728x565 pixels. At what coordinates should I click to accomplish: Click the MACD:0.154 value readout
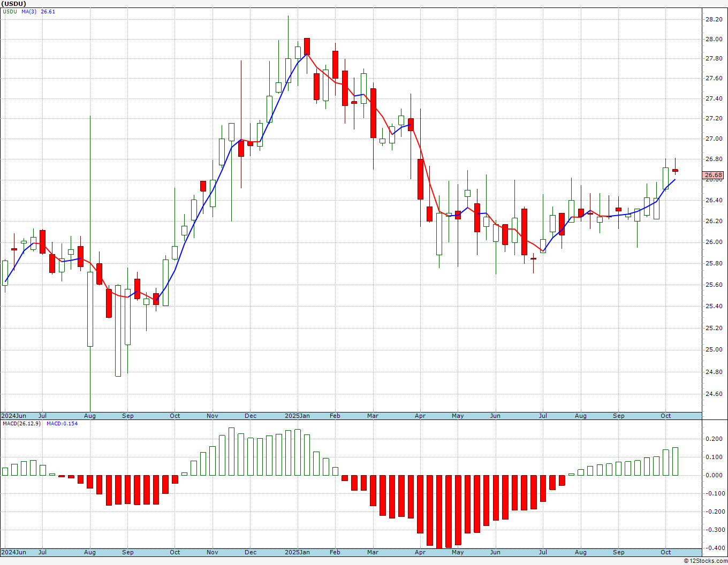(62, 423)
